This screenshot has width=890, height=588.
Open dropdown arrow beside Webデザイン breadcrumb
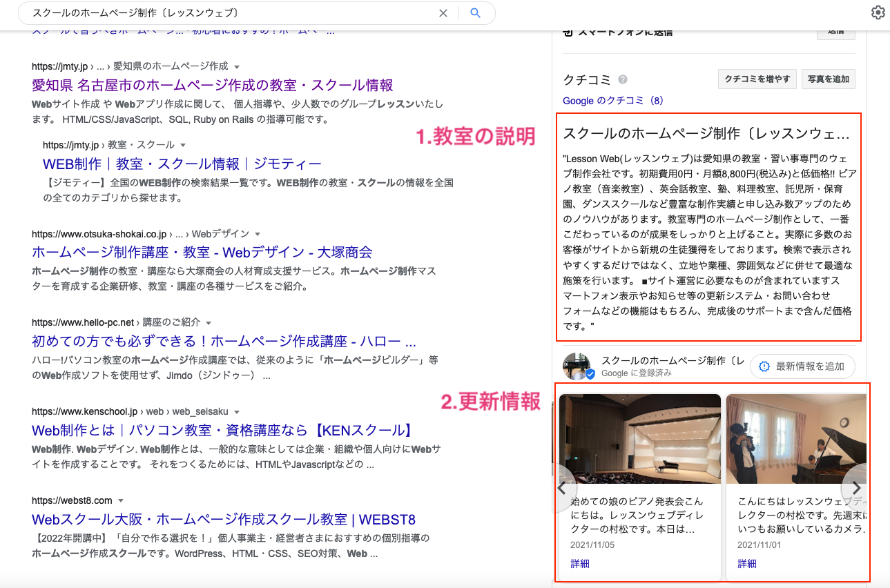257,234
